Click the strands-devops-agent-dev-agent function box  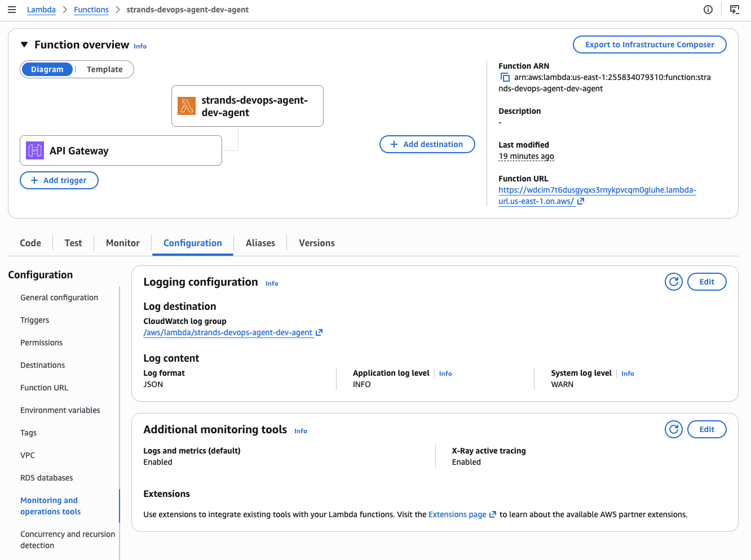248,106
